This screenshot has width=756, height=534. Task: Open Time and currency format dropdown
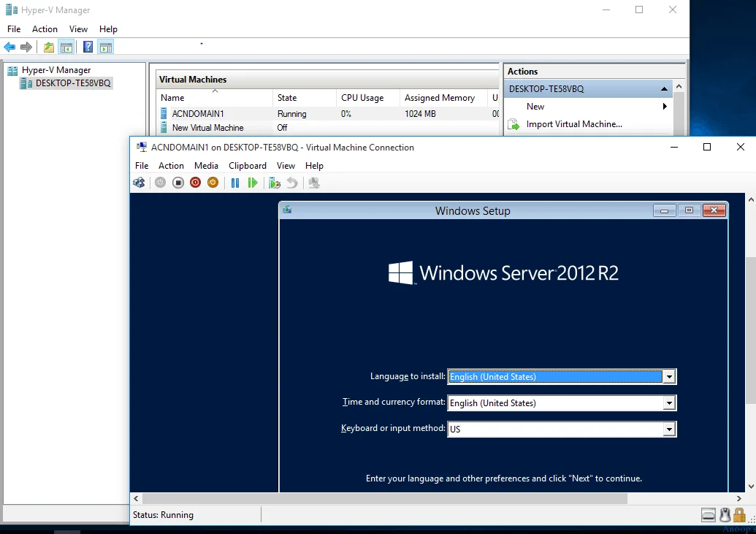(668, 403)
